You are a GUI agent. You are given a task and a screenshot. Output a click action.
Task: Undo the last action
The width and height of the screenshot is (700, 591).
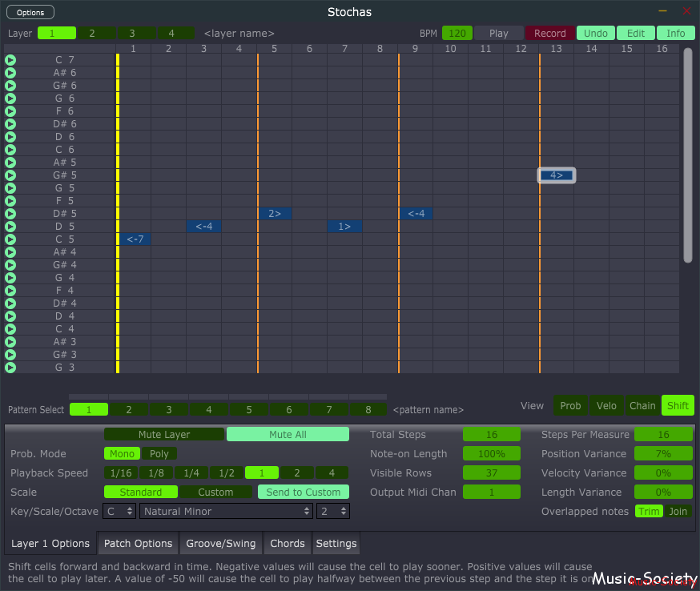tap(596, 34)
